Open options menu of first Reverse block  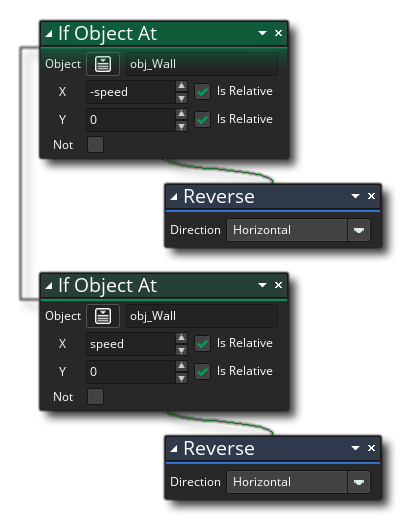[355, 196]
